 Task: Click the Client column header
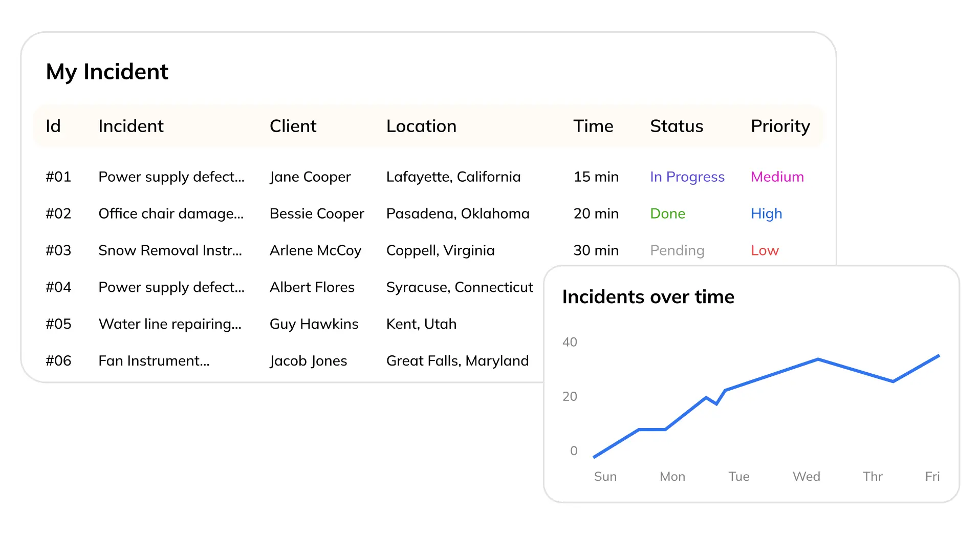click(x=293, y=126)
